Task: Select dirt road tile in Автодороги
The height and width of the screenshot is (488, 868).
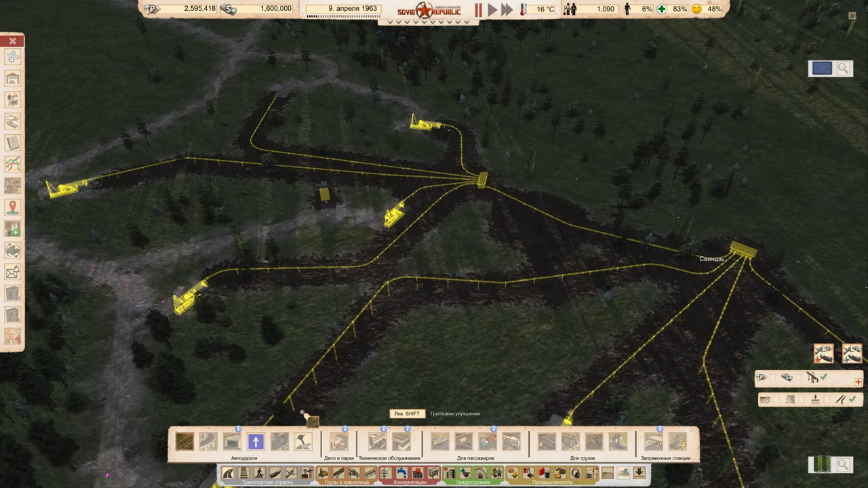Action: (x=184, y=442)
